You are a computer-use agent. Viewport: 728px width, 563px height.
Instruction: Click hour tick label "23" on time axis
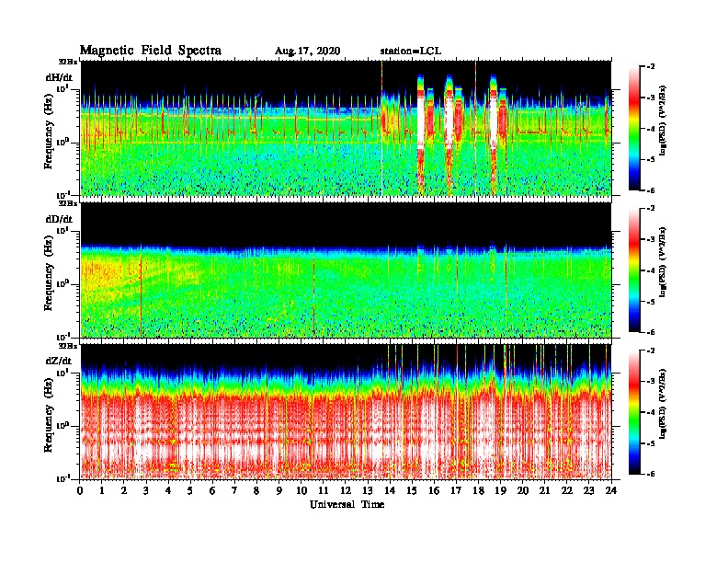tap(588, 490)
